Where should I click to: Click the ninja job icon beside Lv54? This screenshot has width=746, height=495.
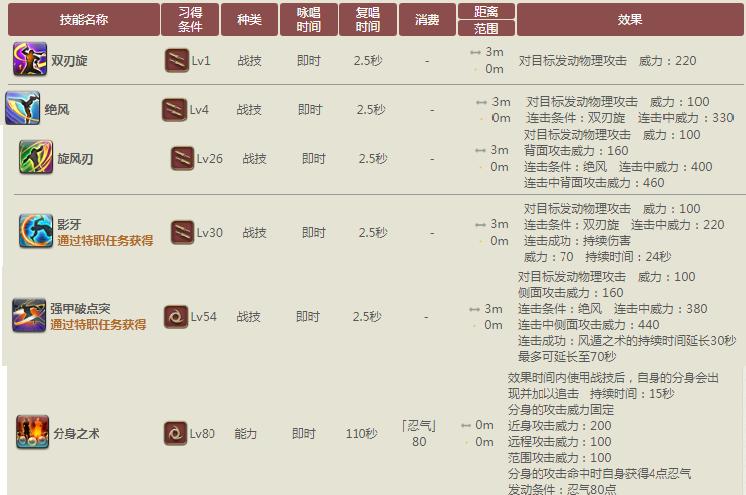point(176,317)
